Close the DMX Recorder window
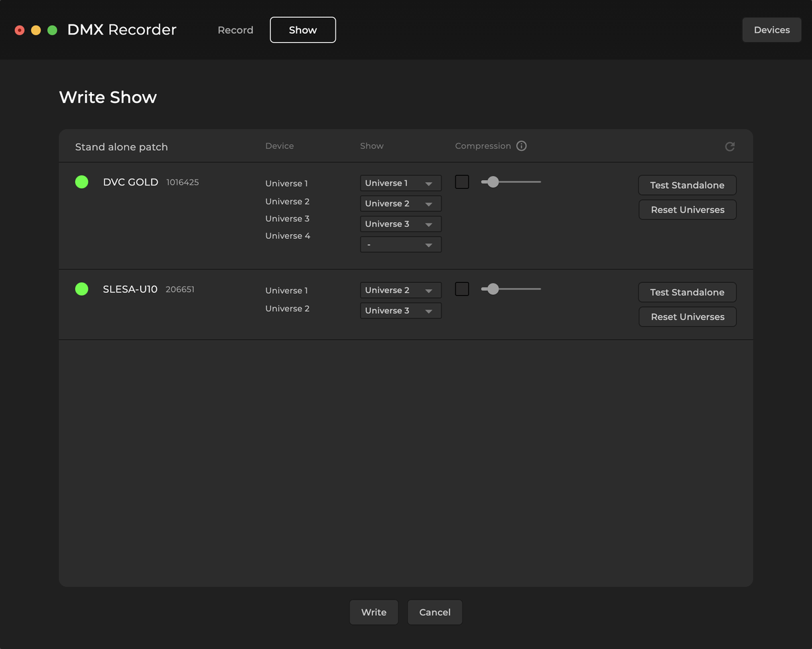812x649 pixels. pyautogui.click(x=20, y=30)
